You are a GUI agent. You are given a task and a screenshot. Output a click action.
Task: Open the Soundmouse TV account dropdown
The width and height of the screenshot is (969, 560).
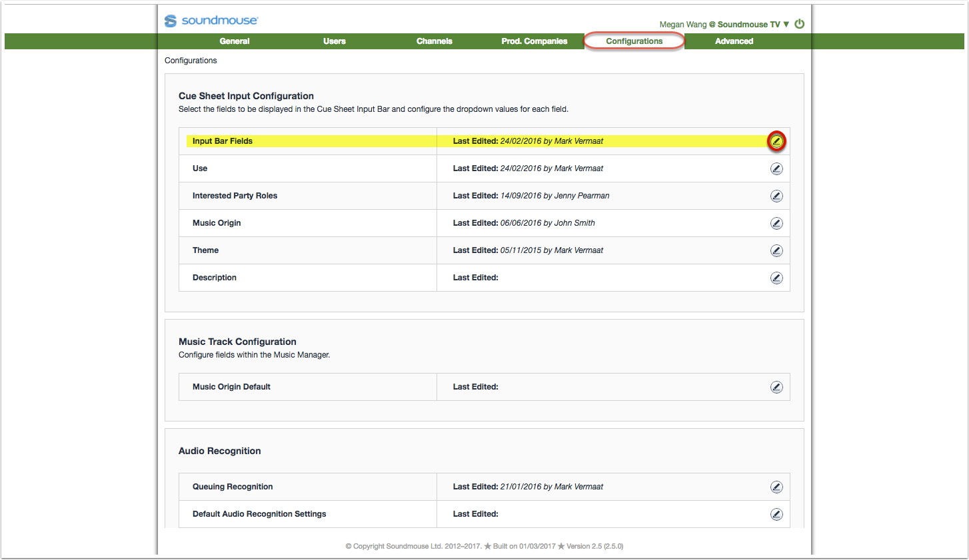click(753, 25)
